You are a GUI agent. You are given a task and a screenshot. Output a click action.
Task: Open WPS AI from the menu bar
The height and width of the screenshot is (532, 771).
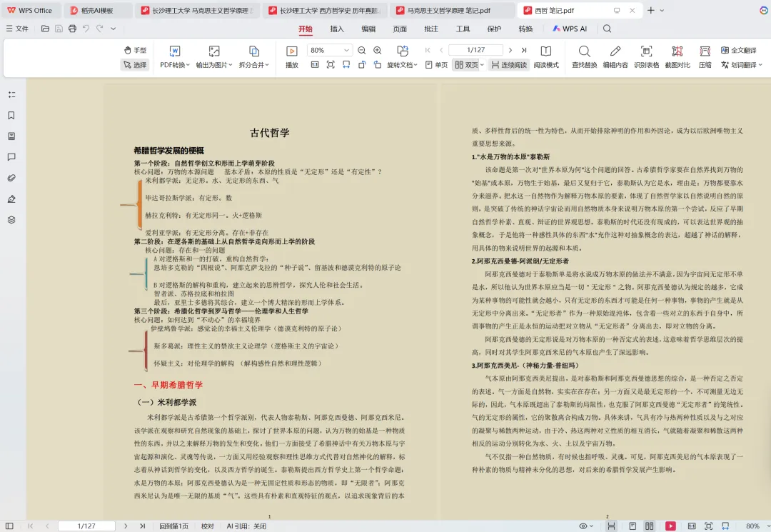(x=570, y=29)
